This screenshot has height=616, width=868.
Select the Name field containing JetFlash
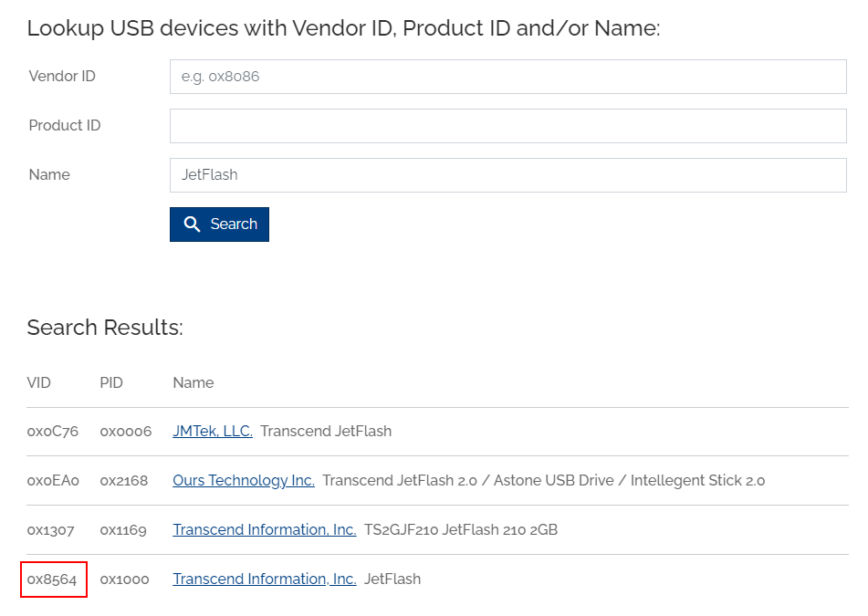(x=507, y=175)
